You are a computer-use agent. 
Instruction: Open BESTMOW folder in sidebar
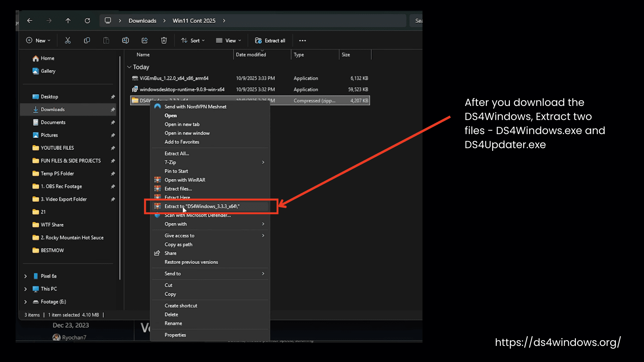click(x=48, y=250)
